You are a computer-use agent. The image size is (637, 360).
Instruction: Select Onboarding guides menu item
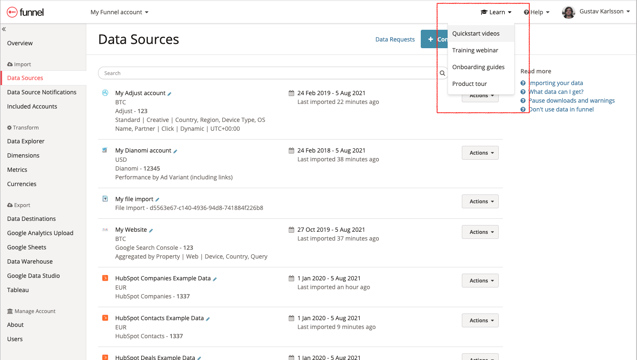click(x=481, y=67)
